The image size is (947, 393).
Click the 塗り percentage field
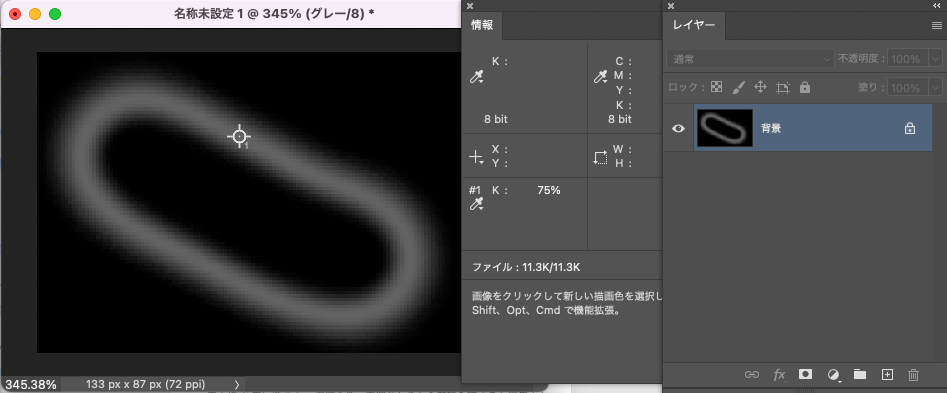point(908,88)
